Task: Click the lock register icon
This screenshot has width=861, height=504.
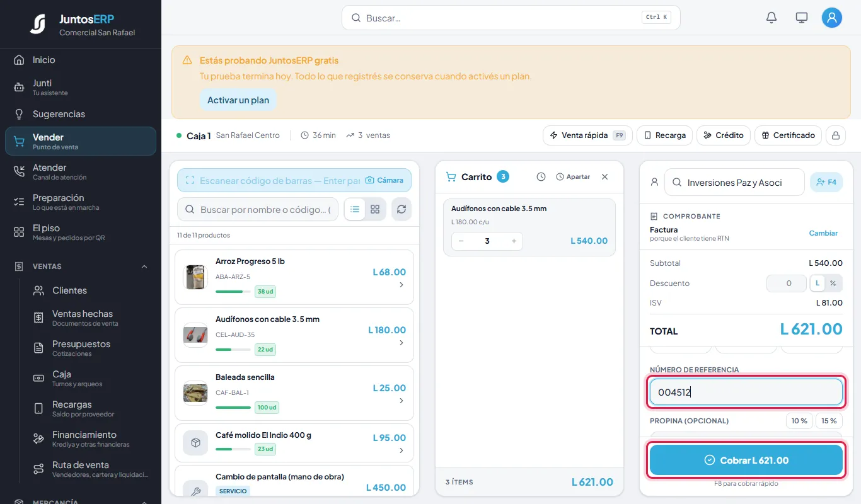Action: click(836, 135)
